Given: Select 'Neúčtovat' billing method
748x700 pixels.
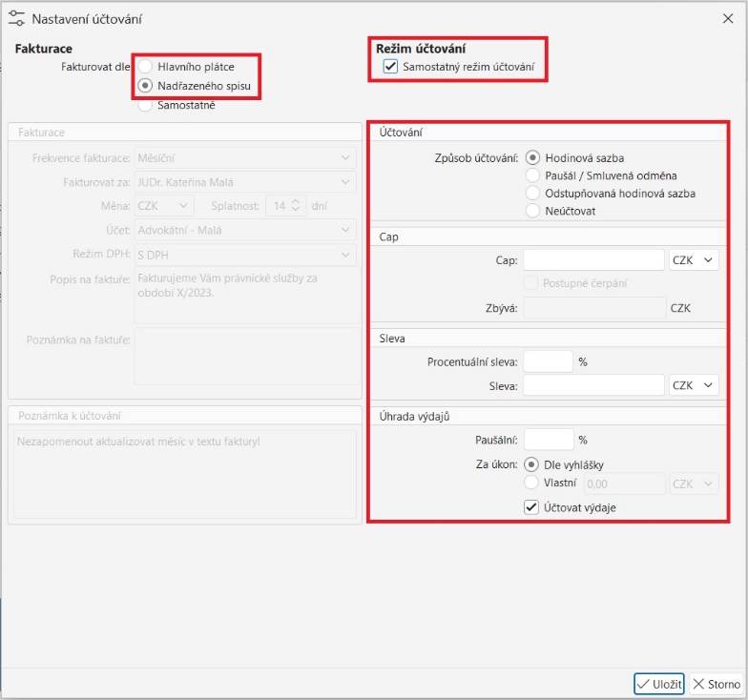Looking at the screenshot, I should [x=533, y=211].
